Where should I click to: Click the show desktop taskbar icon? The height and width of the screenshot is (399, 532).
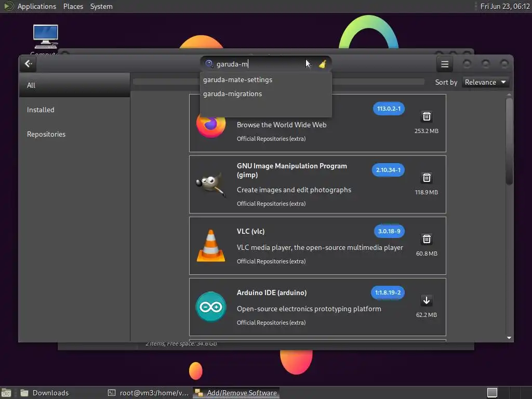(6, 393)
